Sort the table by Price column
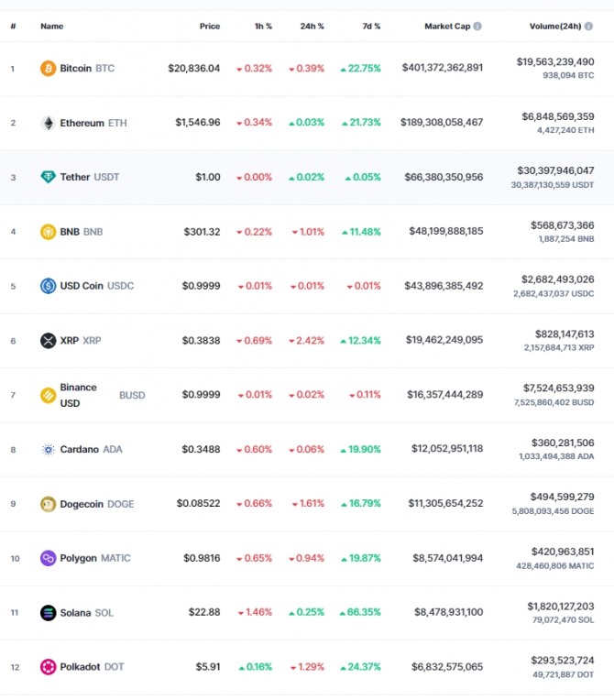 point(210,27)
